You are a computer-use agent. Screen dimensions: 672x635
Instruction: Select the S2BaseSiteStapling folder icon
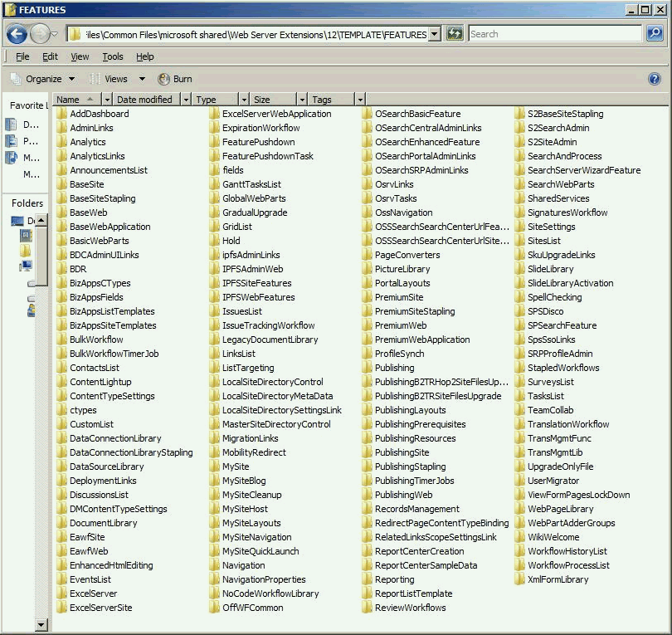tap(519, 114)
